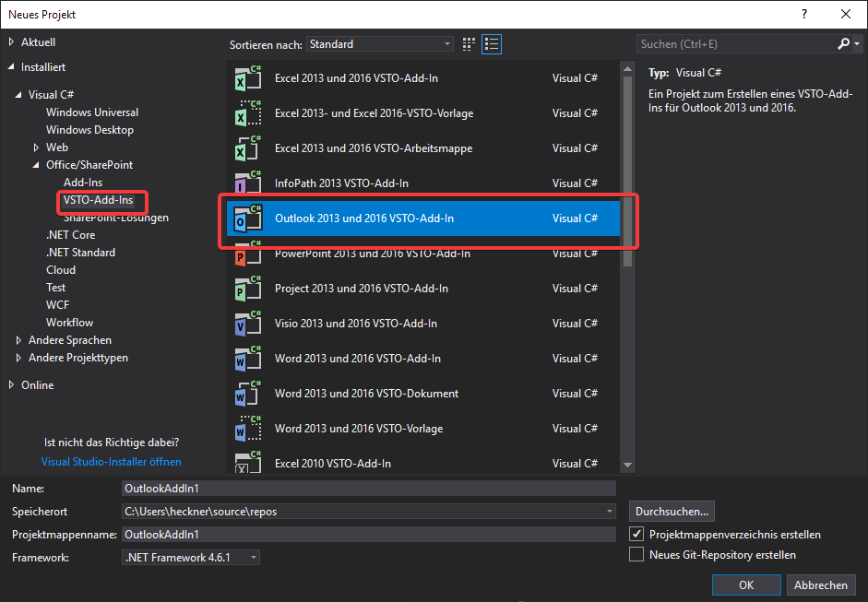
Task: Select Add-Ins under Office/SharePoint
Action: (x=83, y=183)
